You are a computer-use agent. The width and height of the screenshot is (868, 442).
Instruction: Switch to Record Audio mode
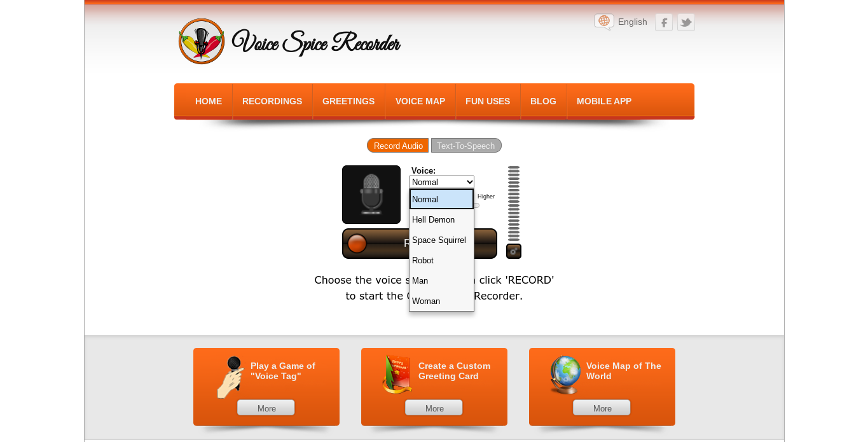(398, 146)
